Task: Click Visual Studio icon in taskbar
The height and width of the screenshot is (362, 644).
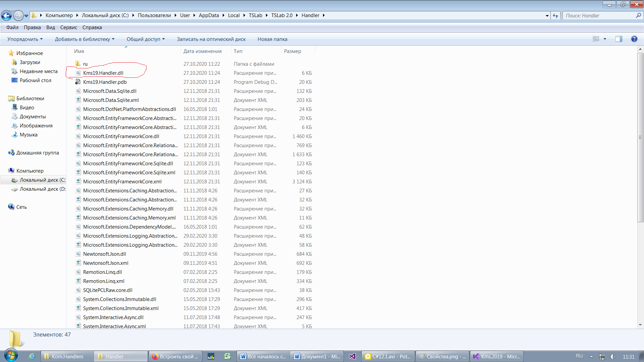Action: pyautogui.click(x=352, y=356)
